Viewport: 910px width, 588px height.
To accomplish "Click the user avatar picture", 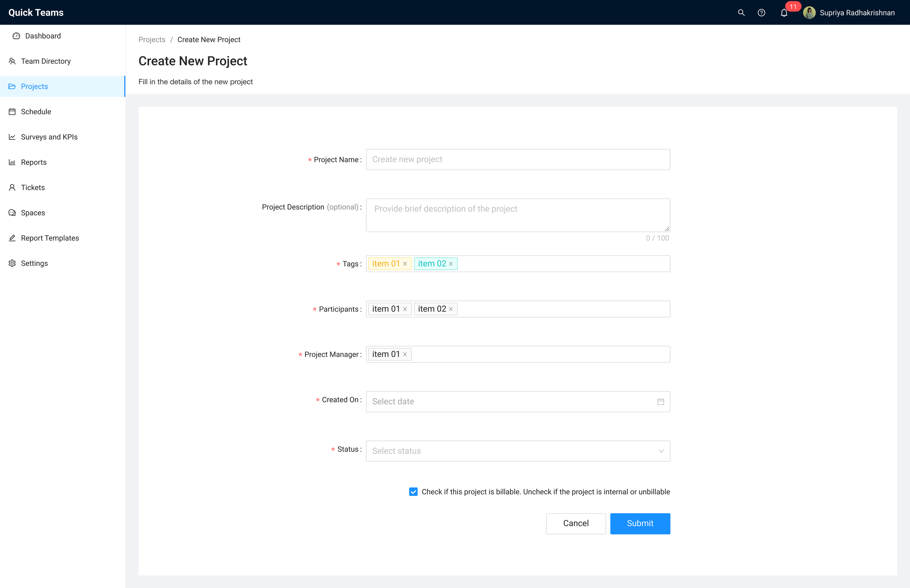I will [809, 13].
